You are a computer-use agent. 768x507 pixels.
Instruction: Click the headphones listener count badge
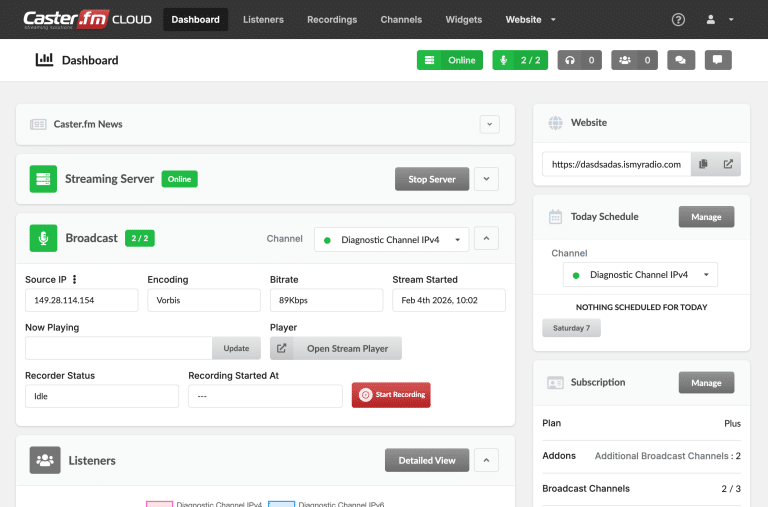pos(580,60)
